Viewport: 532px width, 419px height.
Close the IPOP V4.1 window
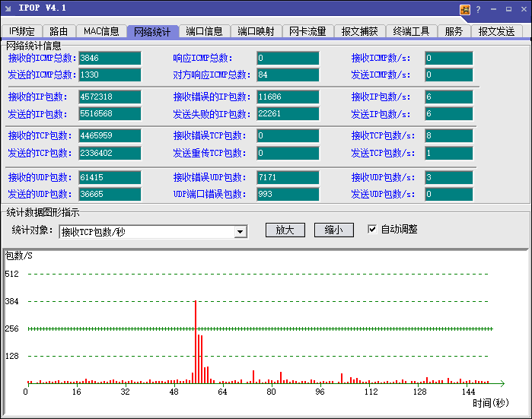[x=523, y=9]
